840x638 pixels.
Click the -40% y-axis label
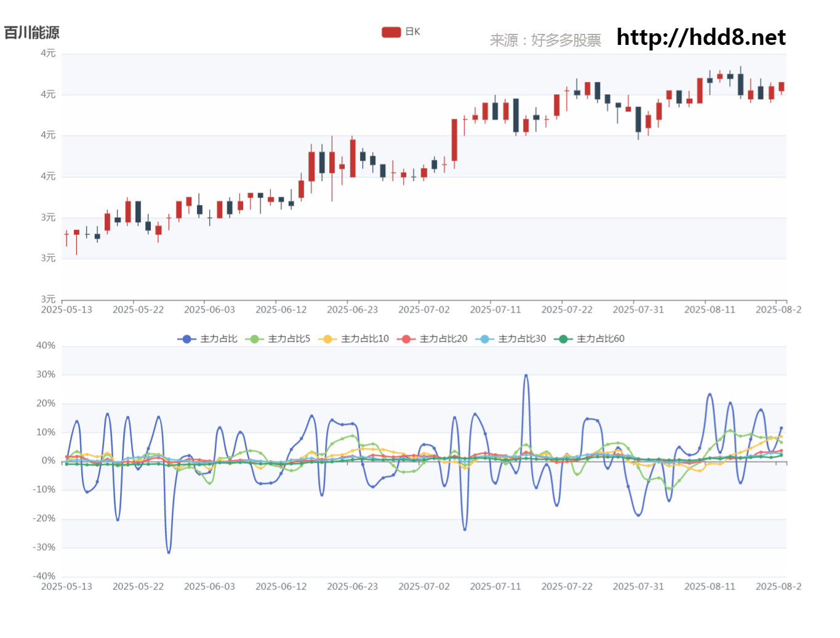[44, 576]
